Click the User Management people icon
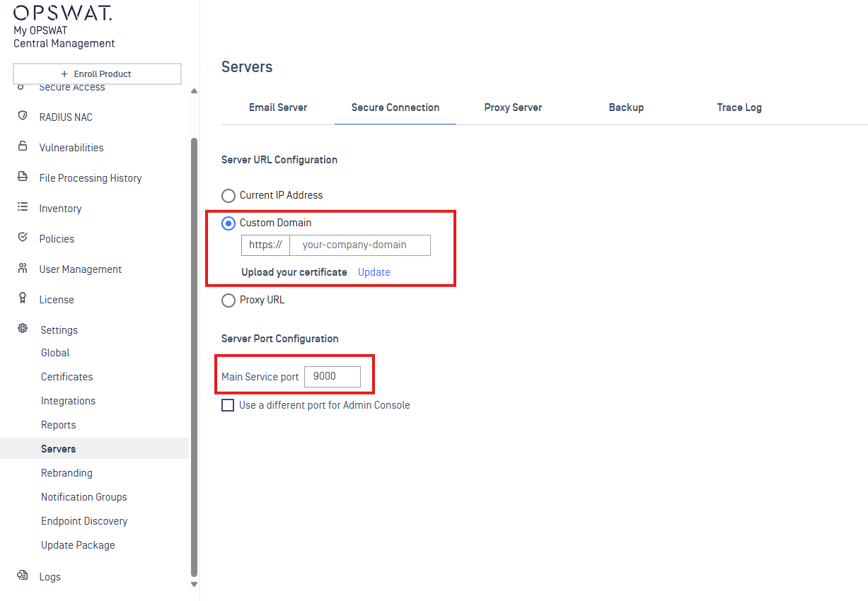Image resolution: width=868 pixels, height=601 pixels. pyautogui.click(x=23, y=268)
